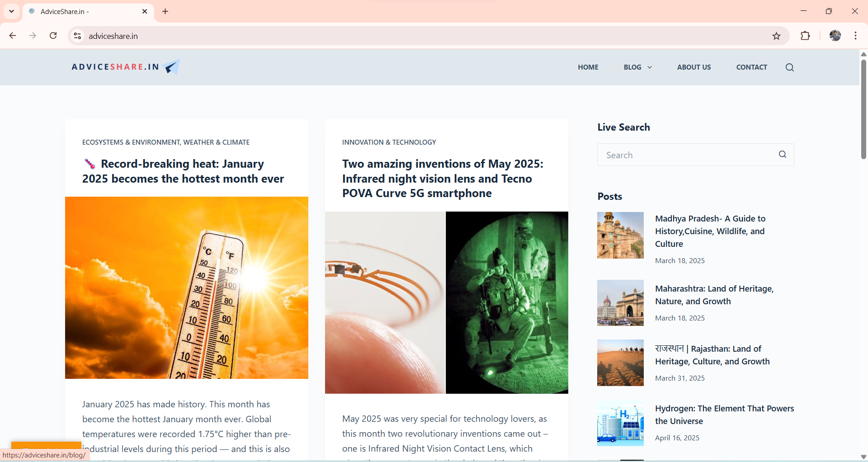Open the browser extensions puzzle icon

(805, 36)
